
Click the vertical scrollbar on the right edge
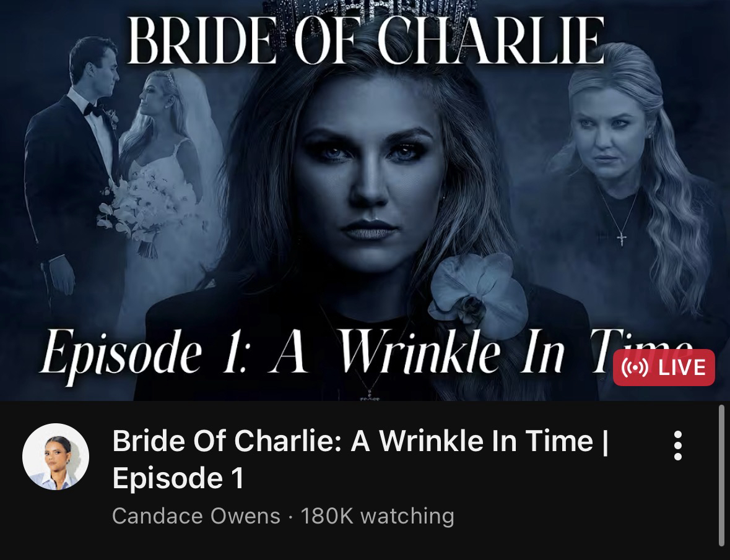pos(721,475)
